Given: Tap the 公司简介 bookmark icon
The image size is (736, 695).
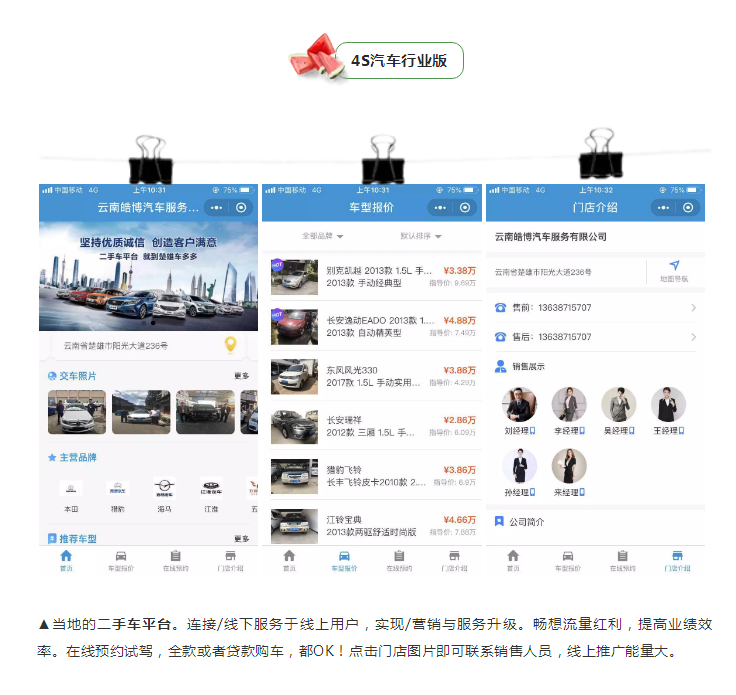Looking at the screenshot, I should click(499, 521).
